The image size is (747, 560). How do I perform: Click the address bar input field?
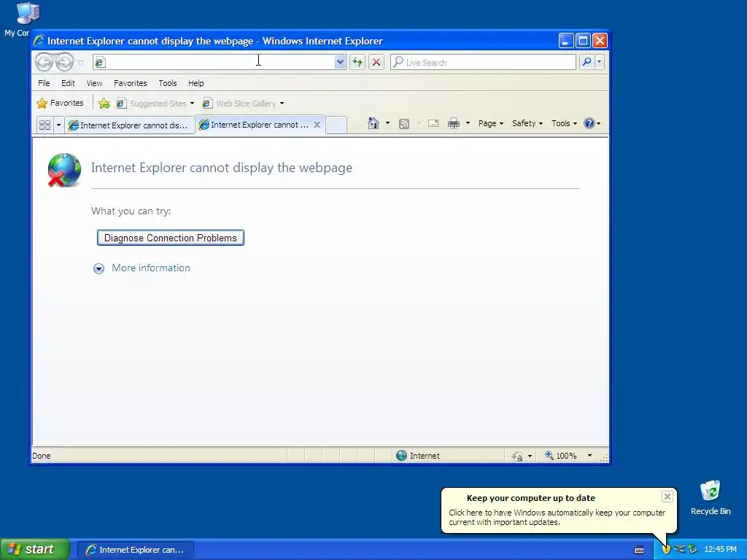220,62
